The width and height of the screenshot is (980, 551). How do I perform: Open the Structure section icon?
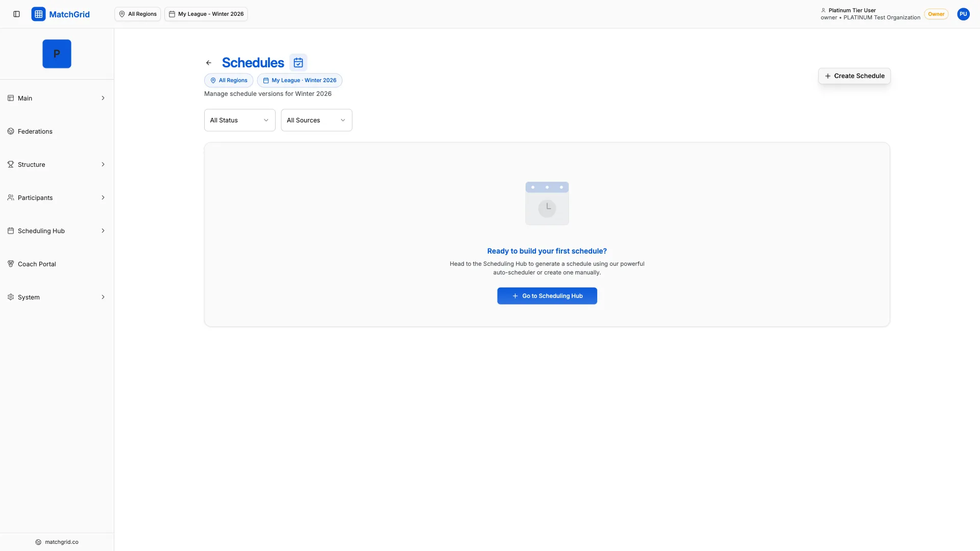tap(11, 164)
